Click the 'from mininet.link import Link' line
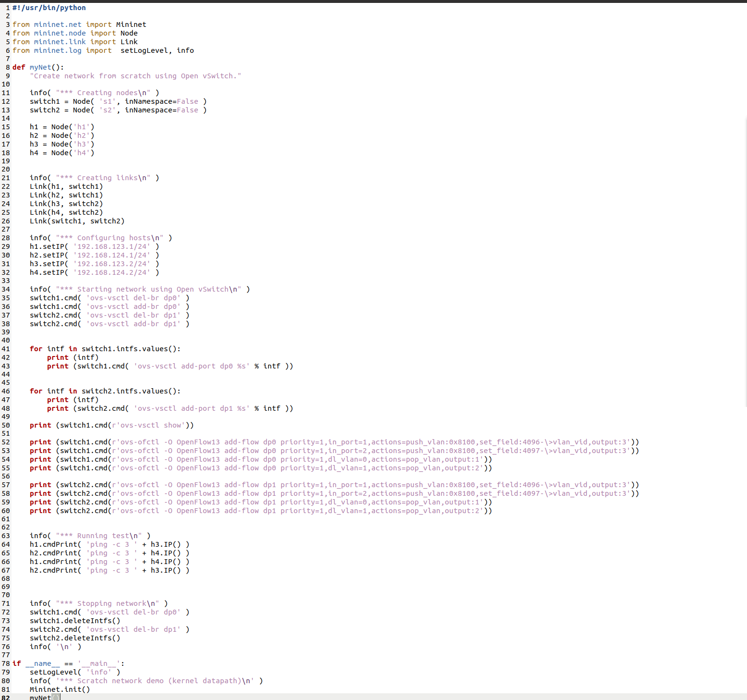Screen dimensions: 747x700 click(75, 42)
